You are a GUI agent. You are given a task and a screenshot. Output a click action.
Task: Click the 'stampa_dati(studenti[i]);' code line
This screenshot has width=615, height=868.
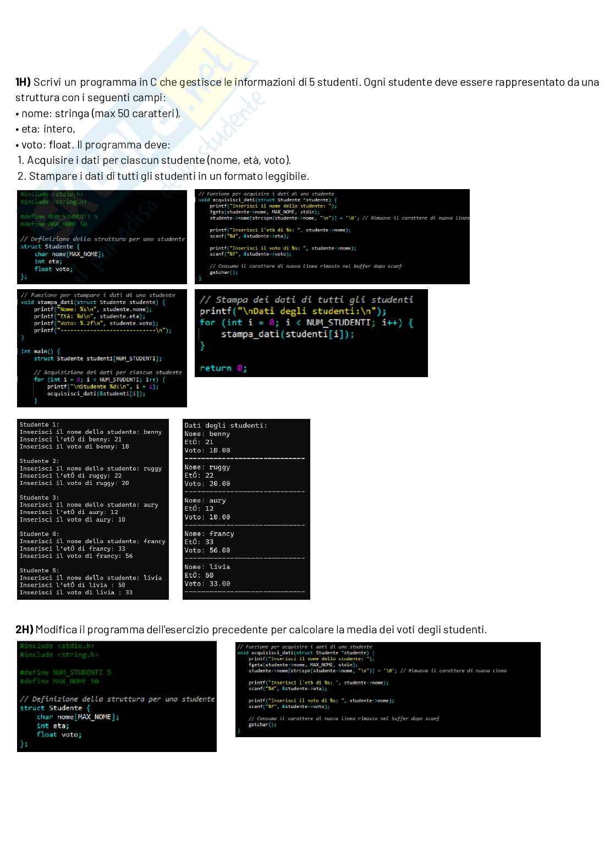coord(287,334)
